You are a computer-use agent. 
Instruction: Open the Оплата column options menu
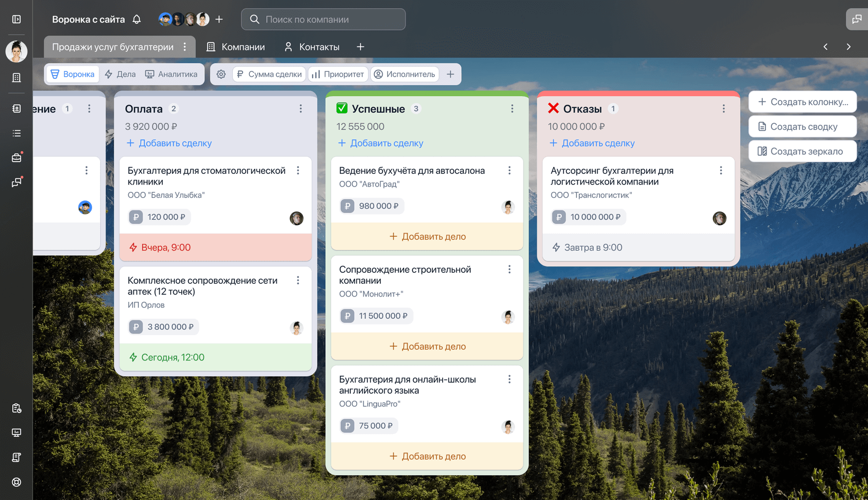tap(301, 109)
